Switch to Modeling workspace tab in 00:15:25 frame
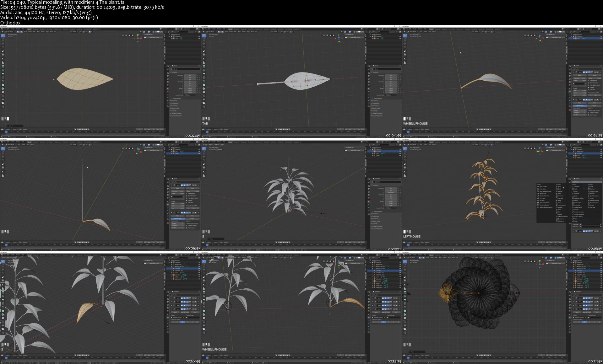The height and width of the screenshot is (364, 603). (437, 142)
